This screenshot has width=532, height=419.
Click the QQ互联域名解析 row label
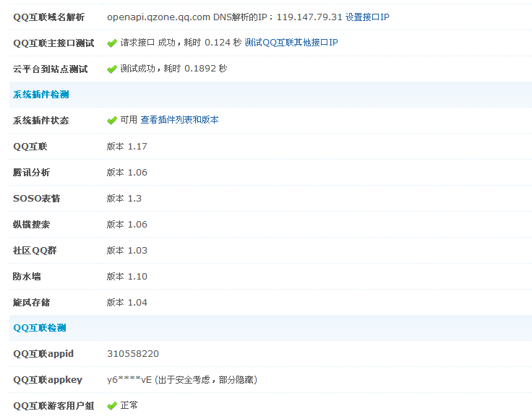click(49, 17)
